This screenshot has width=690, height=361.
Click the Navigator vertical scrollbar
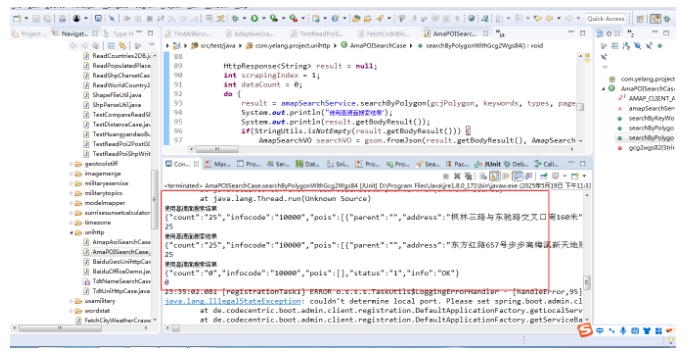pos(154,198)
